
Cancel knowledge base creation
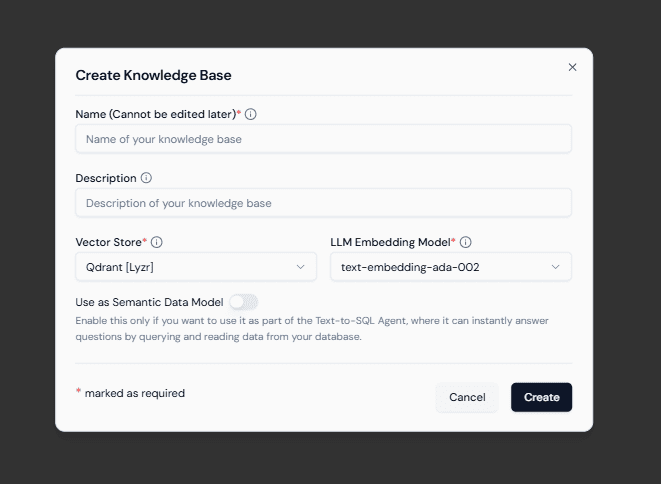467,397
